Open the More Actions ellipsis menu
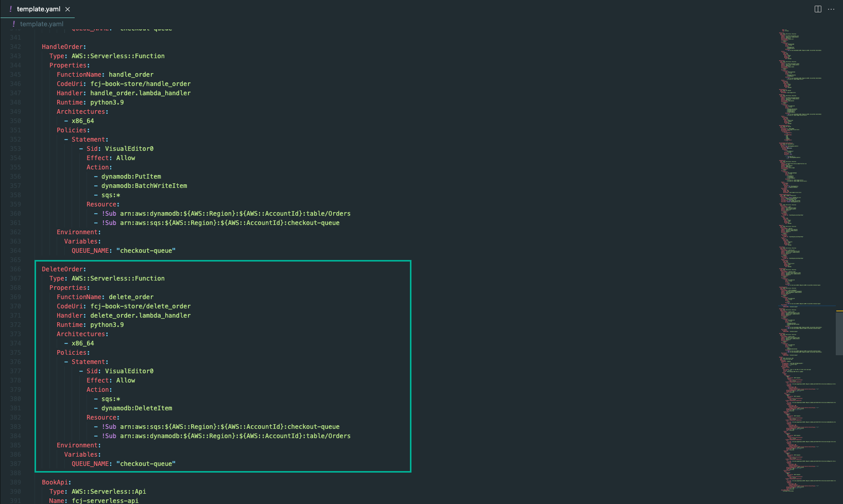This screenshot has width=843, height=504. (x=831, y=9)
